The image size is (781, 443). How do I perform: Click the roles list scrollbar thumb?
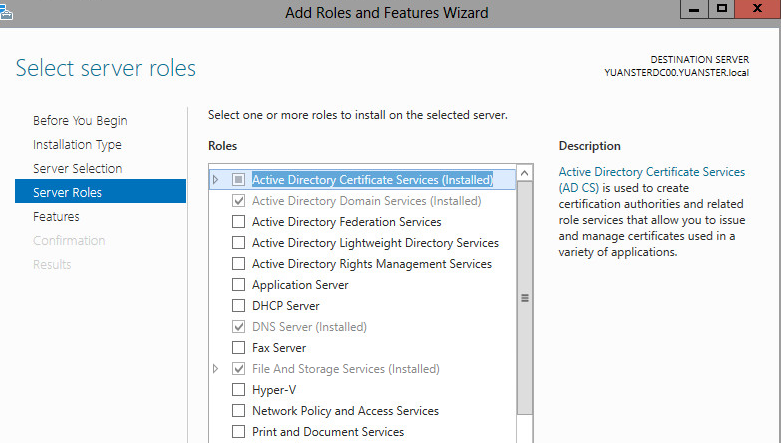click(x=524, y=297)
